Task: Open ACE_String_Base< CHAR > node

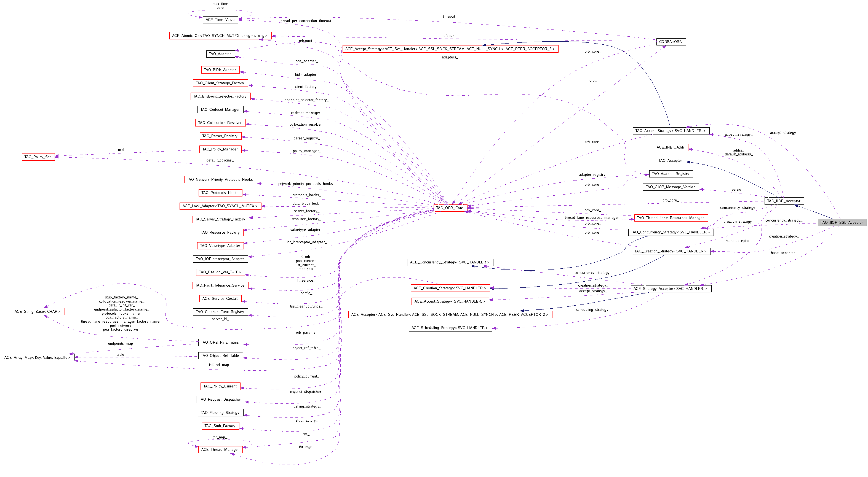Action: (38, 311)
